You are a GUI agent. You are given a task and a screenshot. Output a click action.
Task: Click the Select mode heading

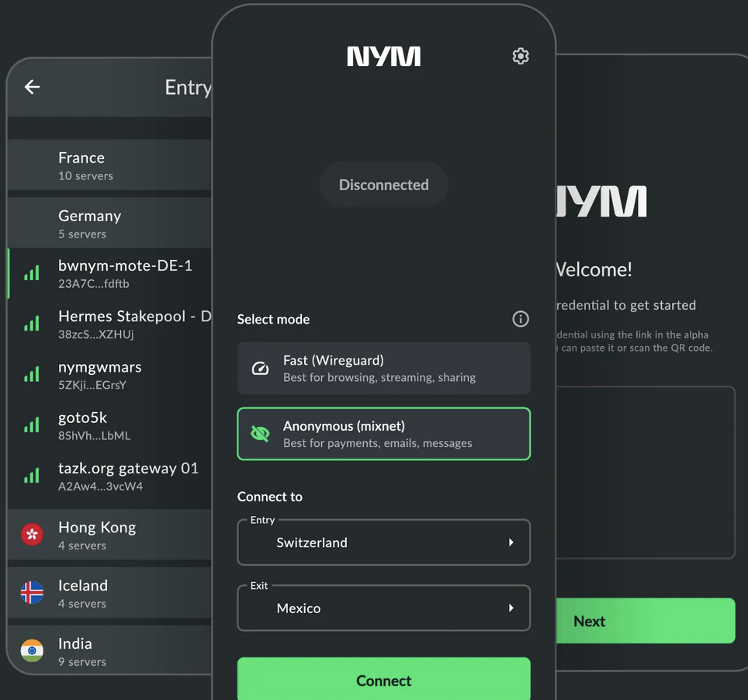tap(273, 319)
